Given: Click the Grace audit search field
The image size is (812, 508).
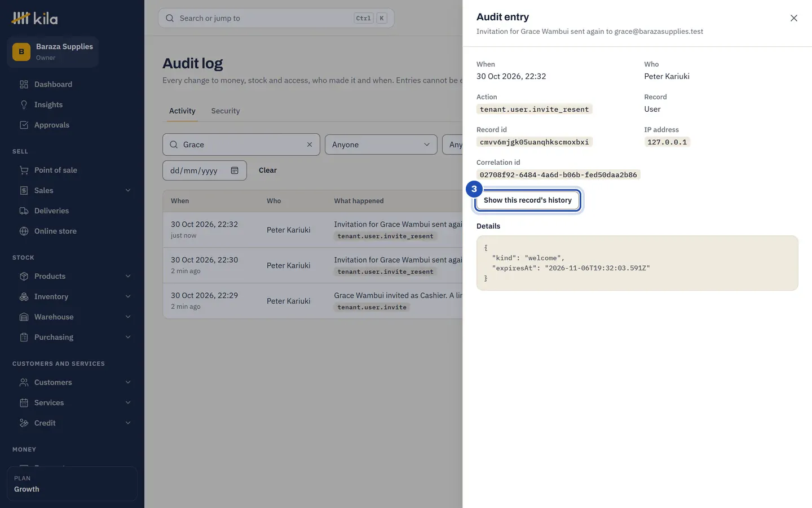Looking at the screenshot, I should [x=241, y=144].
